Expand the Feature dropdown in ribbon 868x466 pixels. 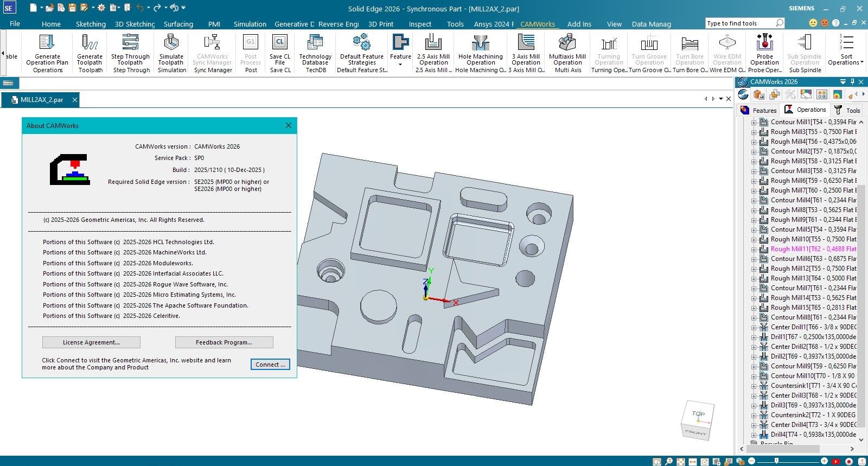coord(400,64)
